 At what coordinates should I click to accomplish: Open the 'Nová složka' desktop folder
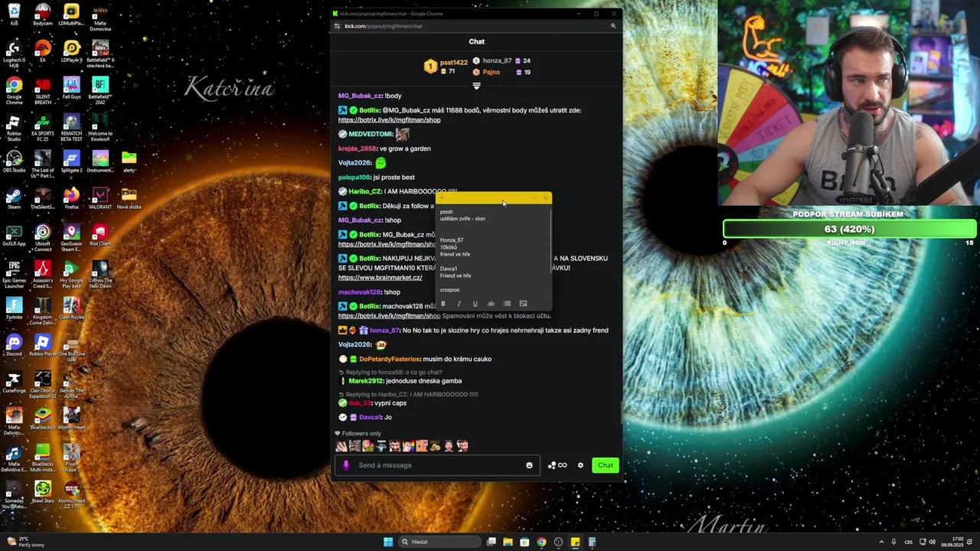click(x=129, y=198)
